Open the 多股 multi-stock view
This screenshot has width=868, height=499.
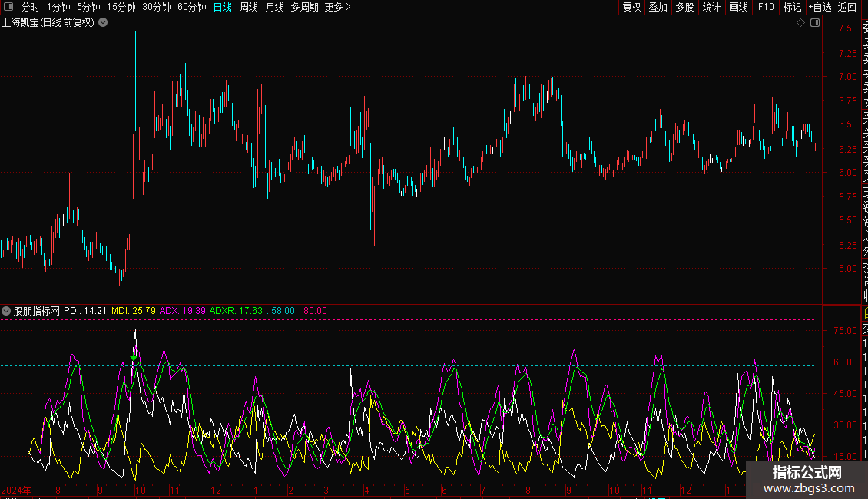[x=684, y=7]
